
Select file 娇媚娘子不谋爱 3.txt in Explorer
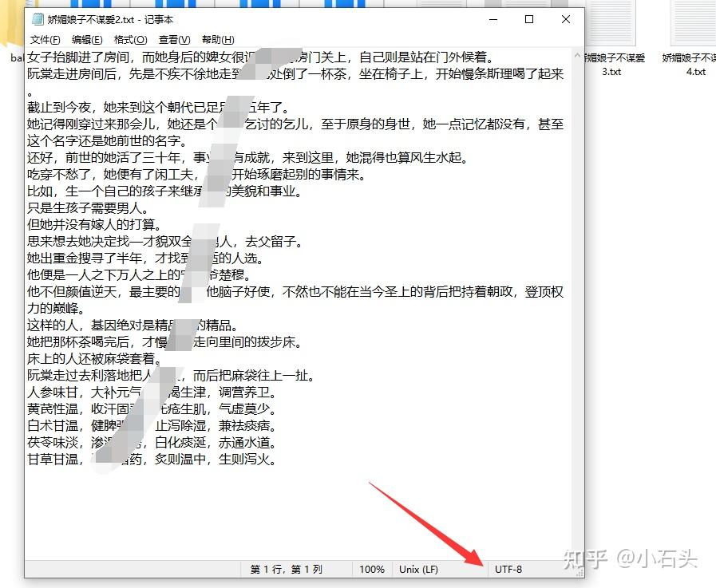(x=612, y=65)
